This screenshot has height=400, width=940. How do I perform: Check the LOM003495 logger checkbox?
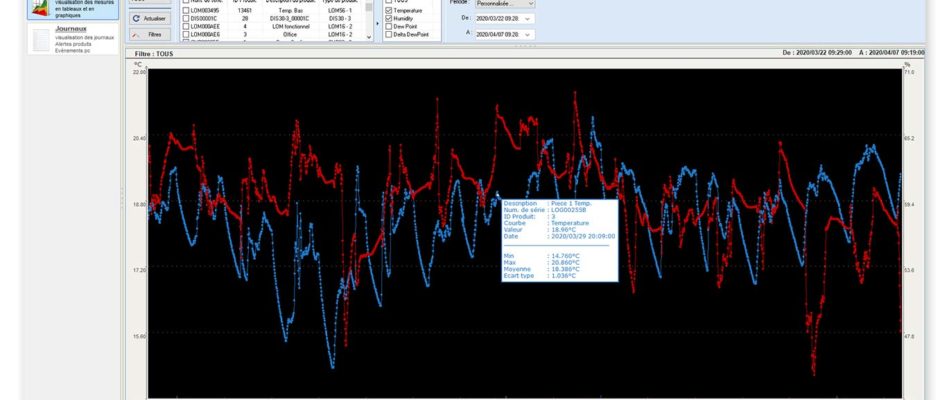pos(185,11)
